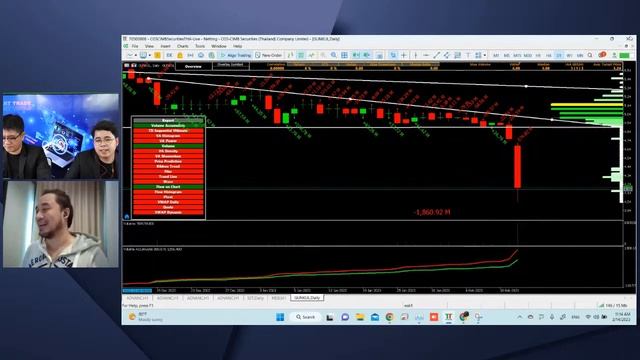Select the crosshair cursor tool
Image resolution: width=640 pixels, height=360 pixels.
[404, 55]
